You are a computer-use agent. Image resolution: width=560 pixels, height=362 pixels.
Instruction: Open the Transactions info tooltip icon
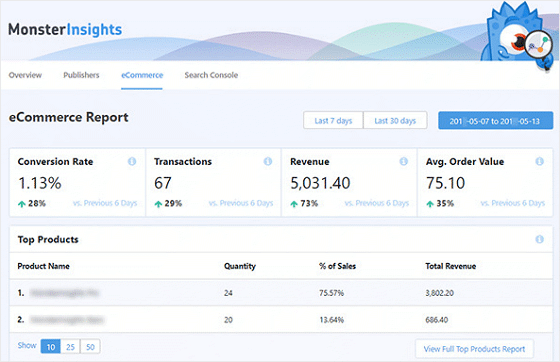click(x=268, y=161)
